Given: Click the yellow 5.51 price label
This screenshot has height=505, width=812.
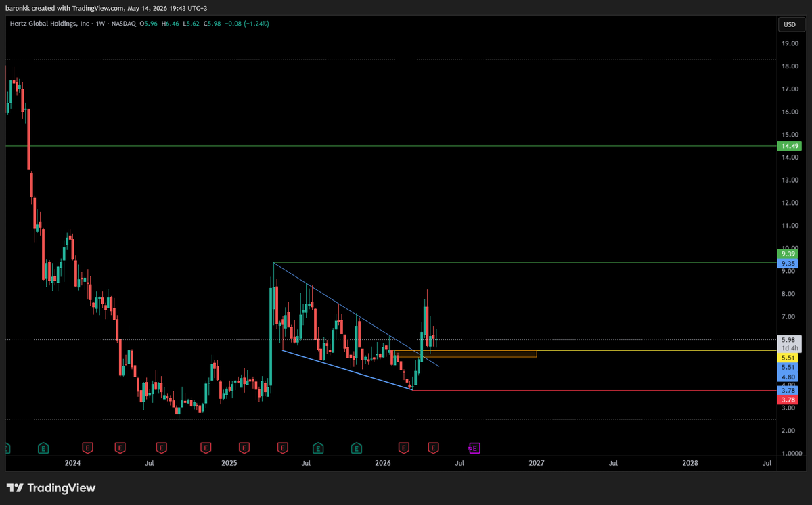Looking at the screenshot, I should [789, 357].
